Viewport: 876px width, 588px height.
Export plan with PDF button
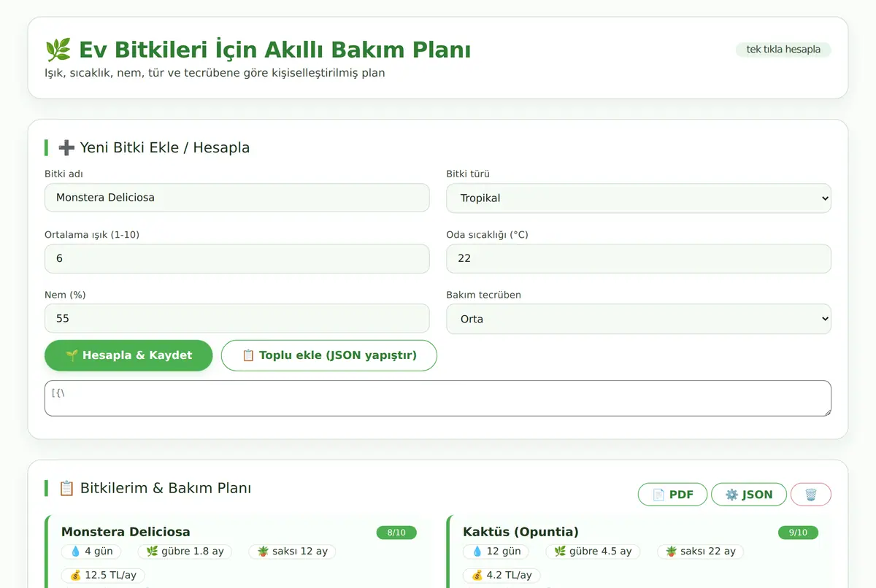point(672,494)
